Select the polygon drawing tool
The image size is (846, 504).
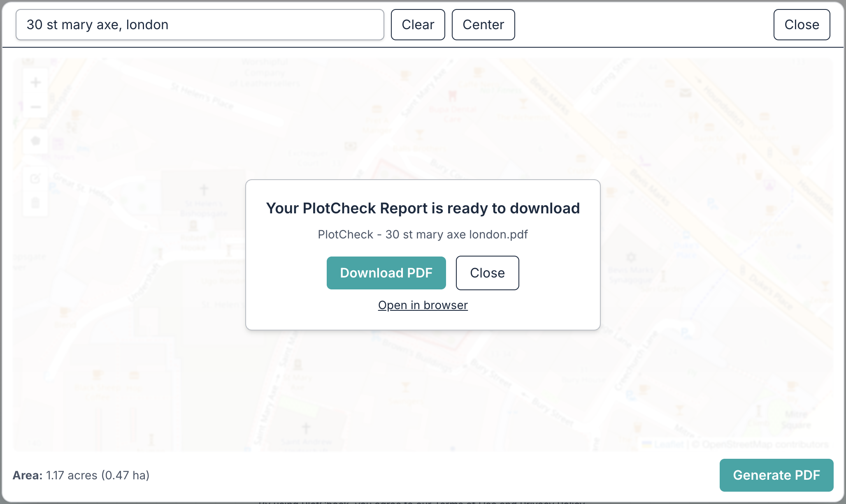(35, 141)
